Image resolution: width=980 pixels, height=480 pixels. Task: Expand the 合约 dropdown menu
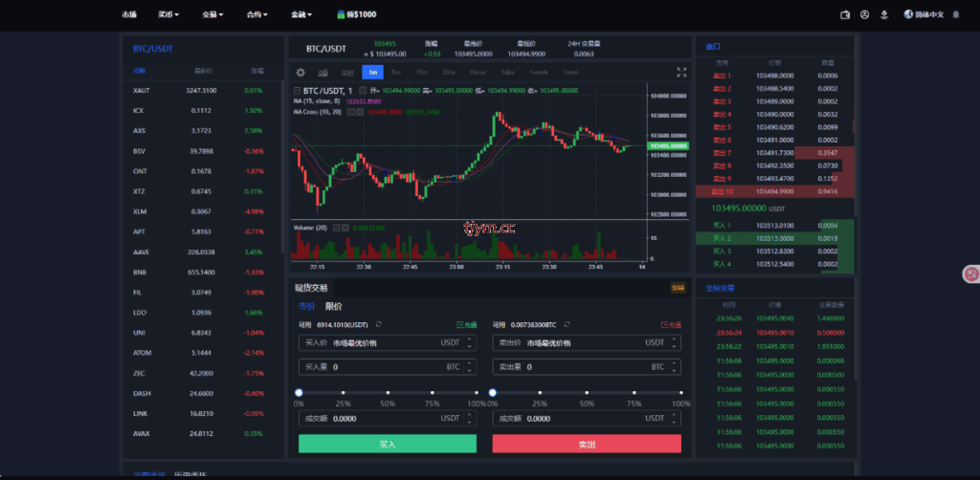(256, 15)
